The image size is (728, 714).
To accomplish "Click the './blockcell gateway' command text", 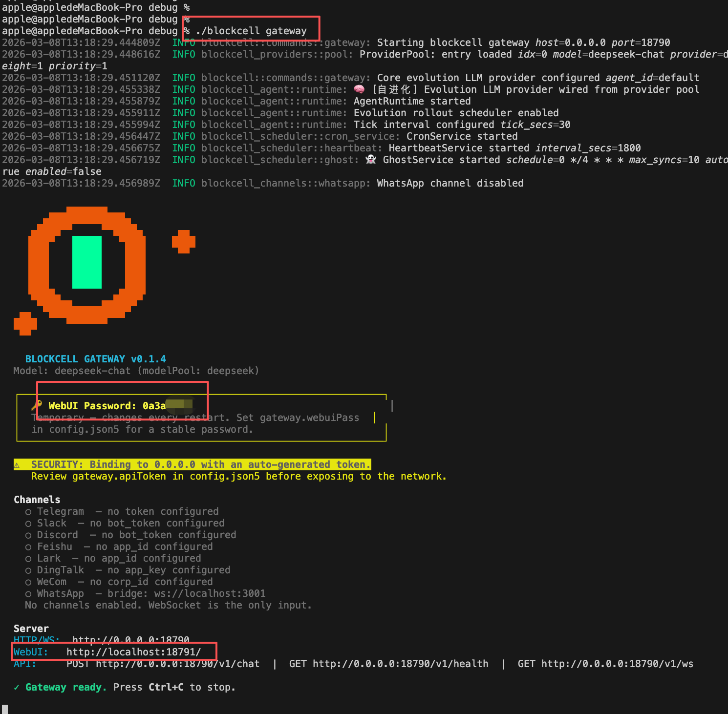I will [x=251, y=31].
